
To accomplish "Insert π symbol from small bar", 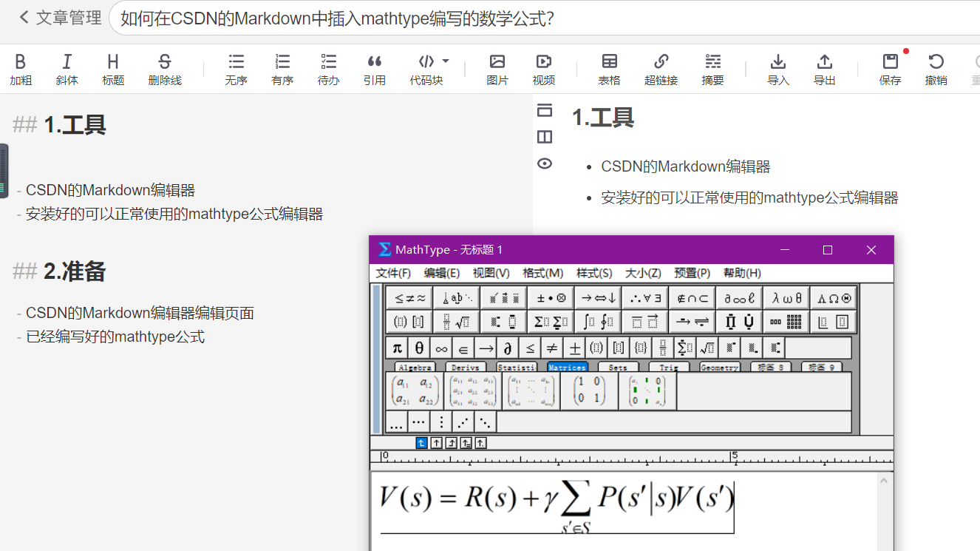I will [x=397, y=348].
